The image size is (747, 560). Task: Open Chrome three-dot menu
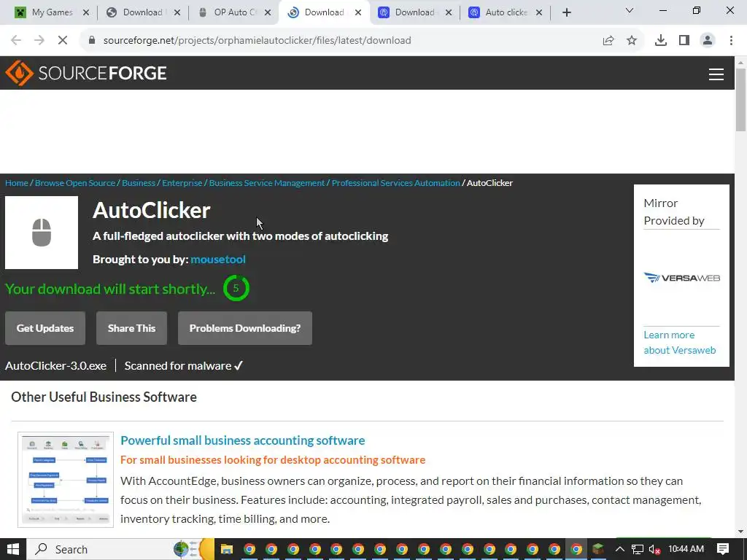(731, 41)
